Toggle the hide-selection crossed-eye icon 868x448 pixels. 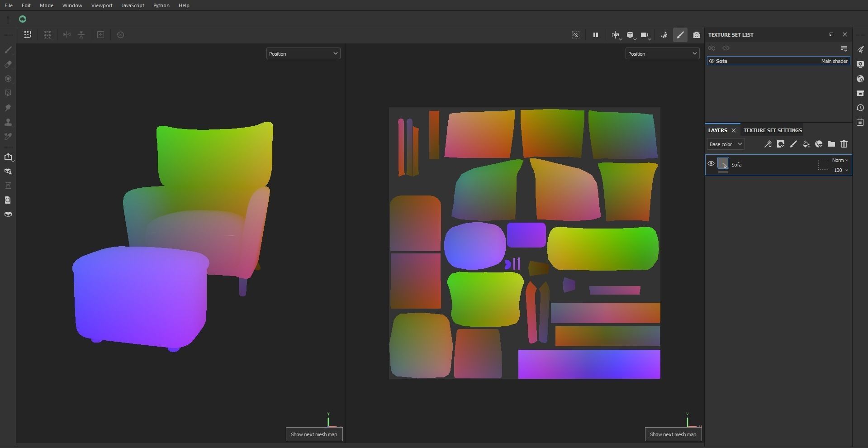[x=576, y=35]
